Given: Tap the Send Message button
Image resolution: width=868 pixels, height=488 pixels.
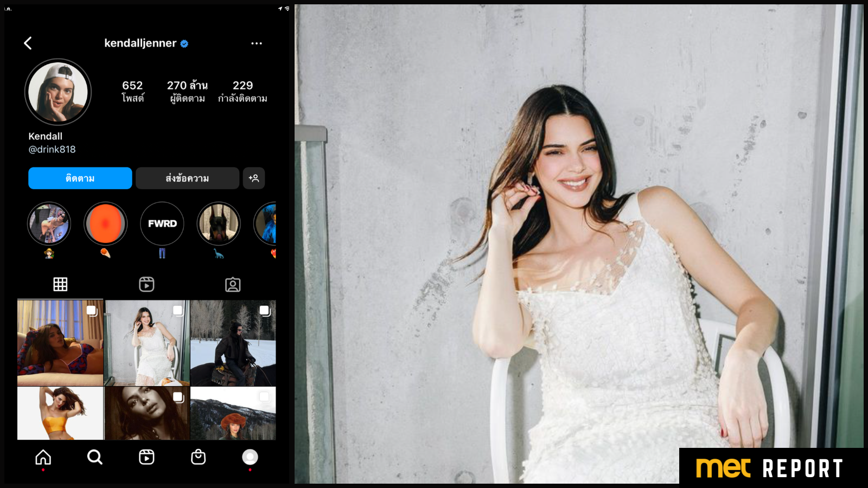Looking at the screenshot, I should tap(187, 178).
